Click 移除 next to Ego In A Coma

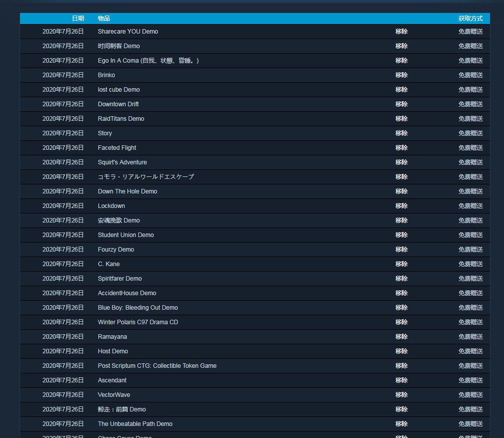401,61
